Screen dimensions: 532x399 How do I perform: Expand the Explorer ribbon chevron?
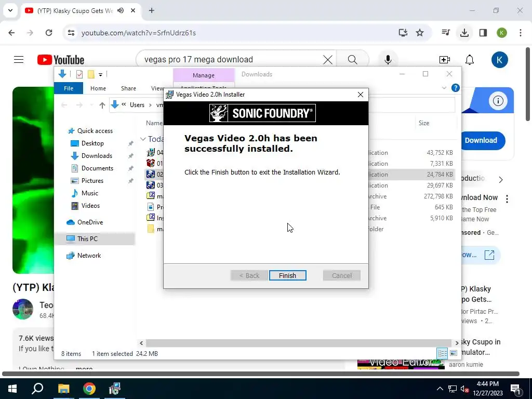click(444, 88)
